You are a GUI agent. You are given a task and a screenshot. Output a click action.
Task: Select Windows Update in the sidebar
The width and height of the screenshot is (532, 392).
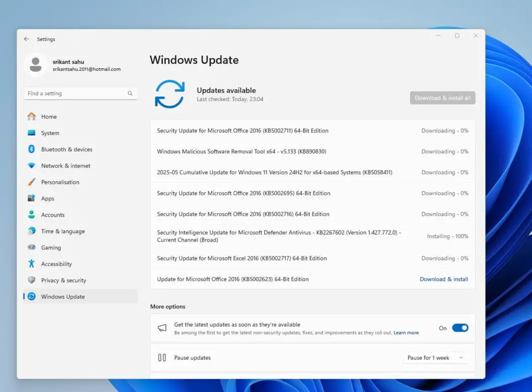[x=63, y=296]
